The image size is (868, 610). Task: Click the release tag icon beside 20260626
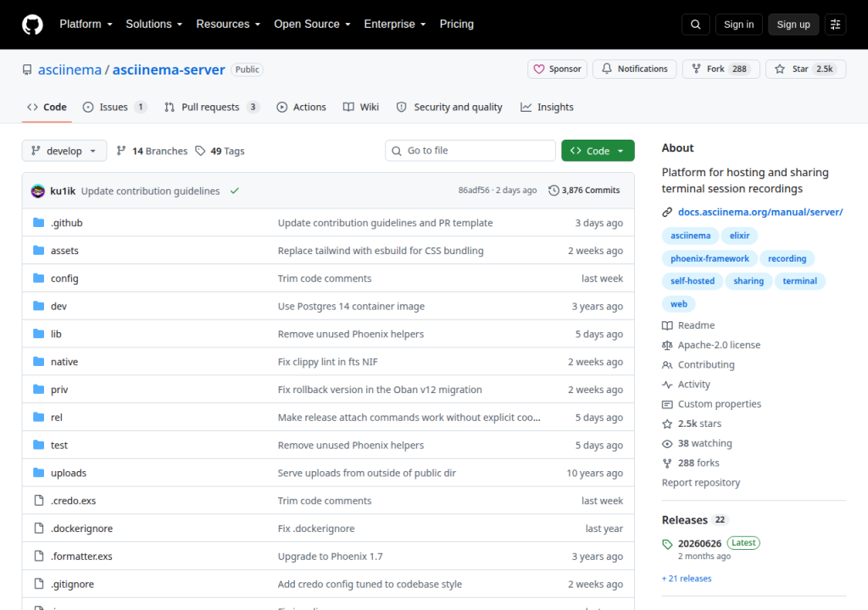(x=667, y=544)
